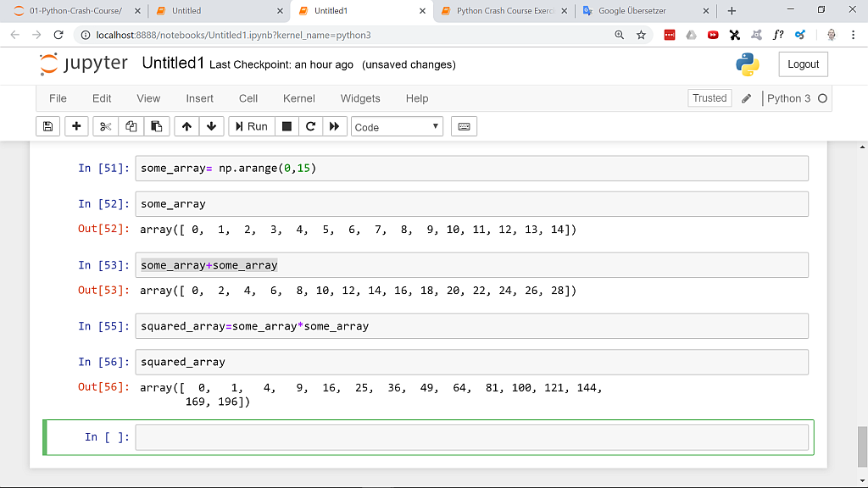Reload the page
This screenshot has width=868, height=488.
58,35
